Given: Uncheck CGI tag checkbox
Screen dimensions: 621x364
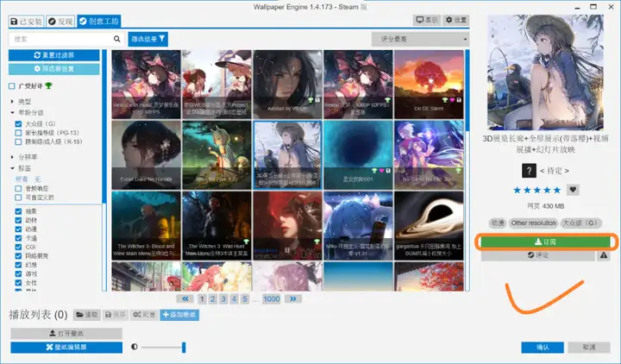Looking at the screenshot, I should [x=18, y=248].
